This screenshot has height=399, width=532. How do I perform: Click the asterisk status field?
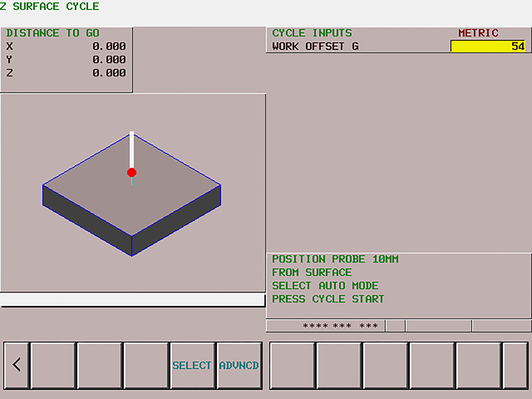[x=326, y=326]
